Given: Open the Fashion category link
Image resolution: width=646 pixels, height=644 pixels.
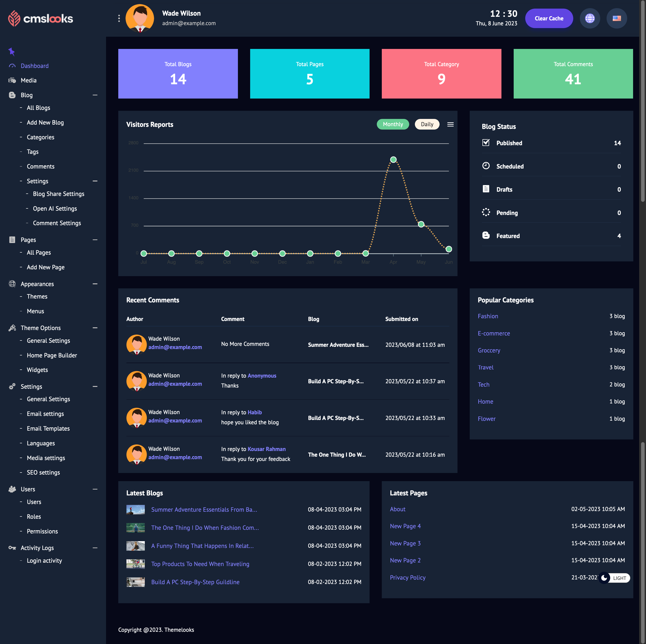Looking at the screenshot, I should click(488, 316).
